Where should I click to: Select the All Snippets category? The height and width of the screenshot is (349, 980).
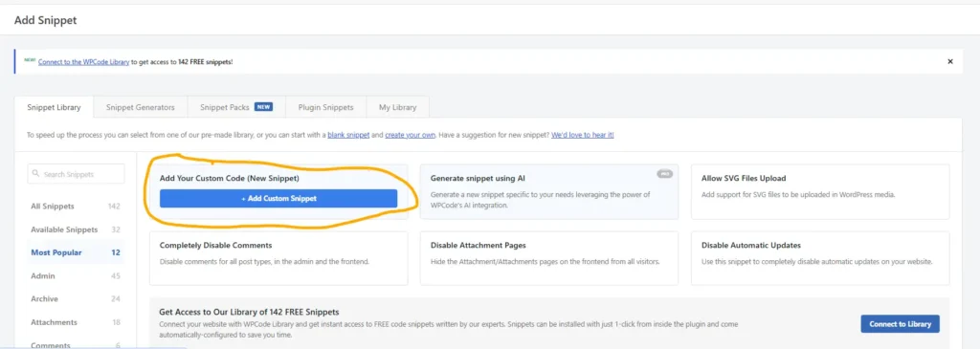point(76,206)
